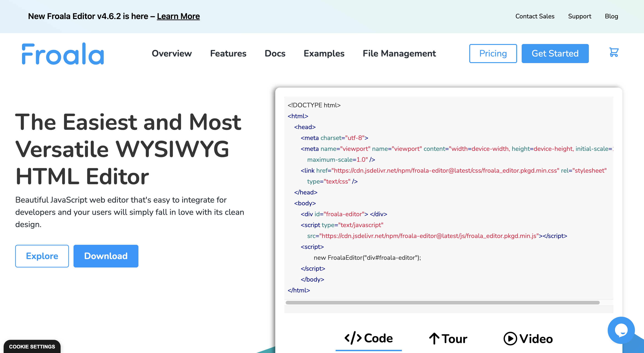This screenshot has height=353, width=644.
Task: Click the code panel horizontal scrollbar
Action: (442, 302)
